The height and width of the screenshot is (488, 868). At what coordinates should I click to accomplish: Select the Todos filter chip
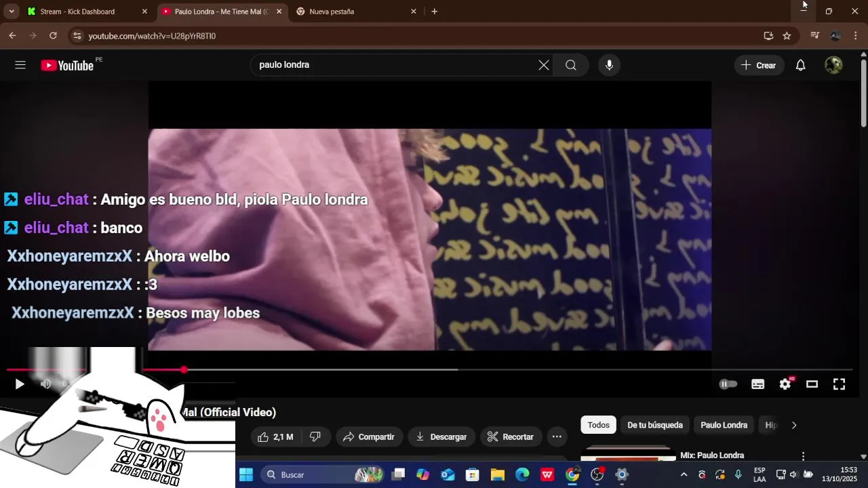pos(598,425)
